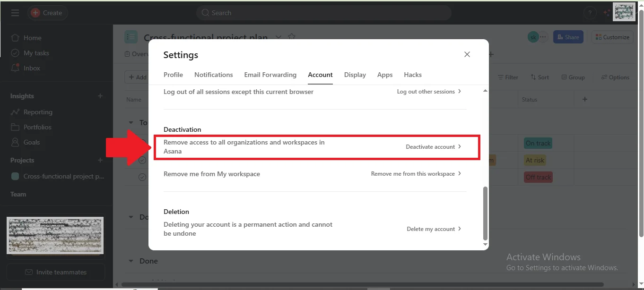Click the Settings scrollbar down arrow
The width and height of the screenshot is (644, 290).
(485, 244)
